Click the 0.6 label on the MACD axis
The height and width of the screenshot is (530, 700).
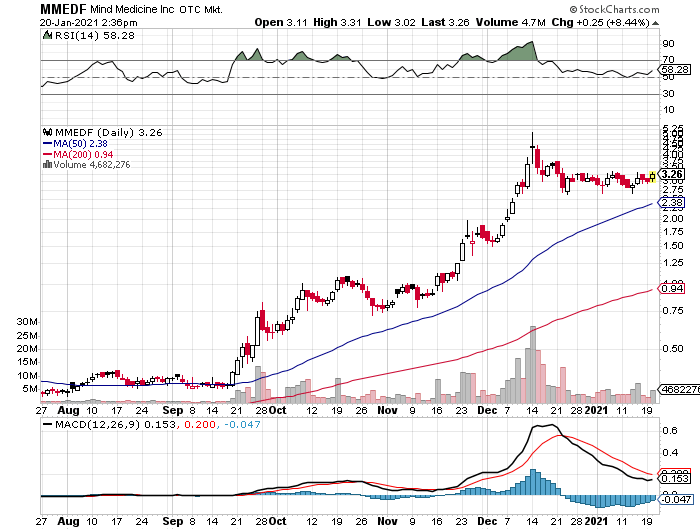(670, 430)
